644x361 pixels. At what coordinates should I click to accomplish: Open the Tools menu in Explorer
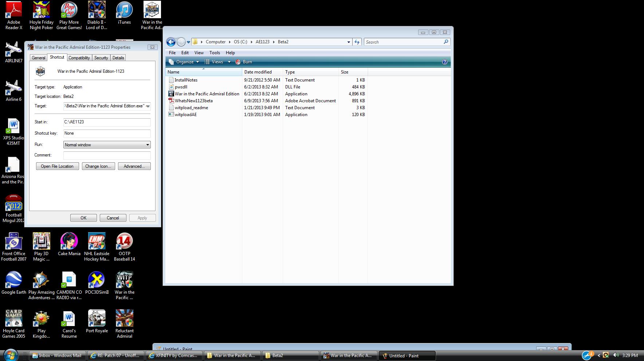[x=215, y=53]
